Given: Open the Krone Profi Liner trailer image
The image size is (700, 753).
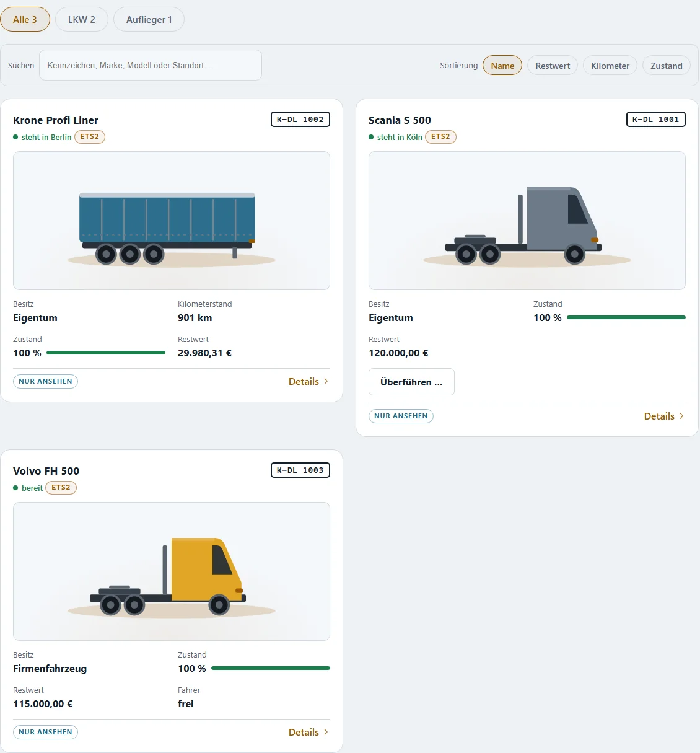Looking at the screenshot, I should 172,221.
